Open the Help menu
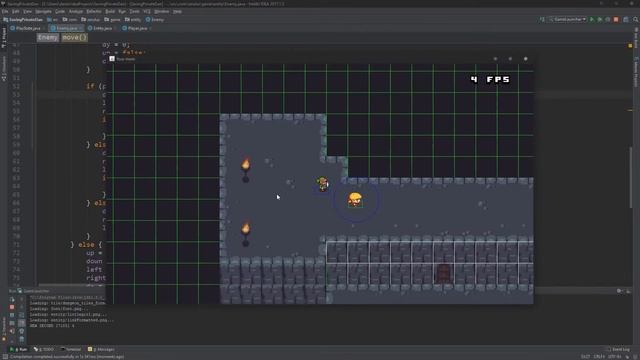Viewport: 640px width, 360px height. click(177, 11)
